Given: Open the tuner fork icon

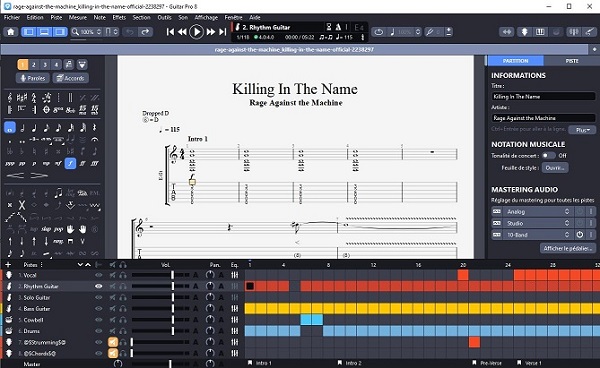Looking at the screenshot, I should point(430,32).
